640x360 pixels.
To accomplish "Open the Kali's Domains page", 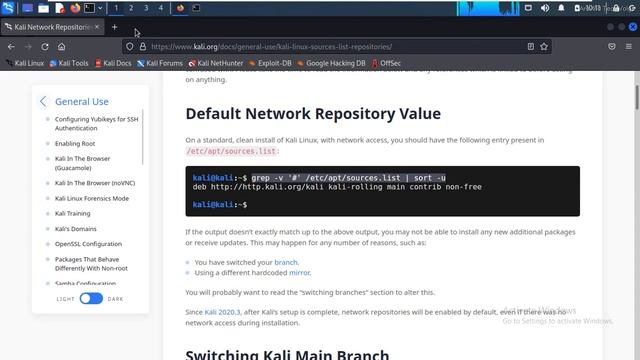I will pyautogui.click(x=76, y=229).
